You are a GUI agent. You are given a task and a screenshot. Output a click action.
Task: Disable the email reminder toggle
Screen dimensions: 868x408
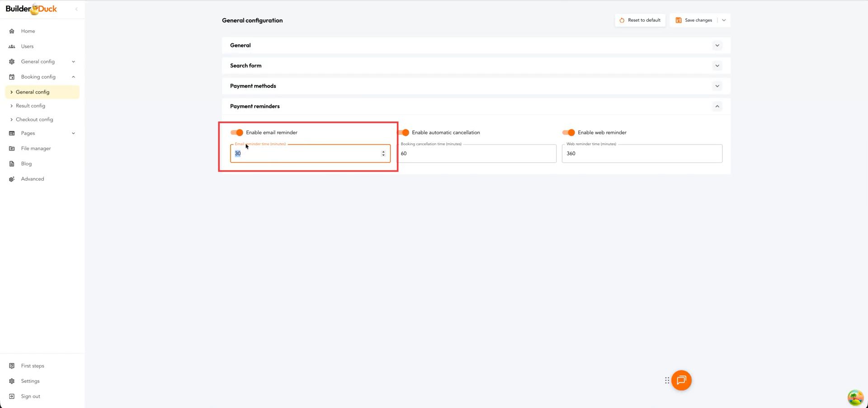pyautogui.click(x=237, y=132)
